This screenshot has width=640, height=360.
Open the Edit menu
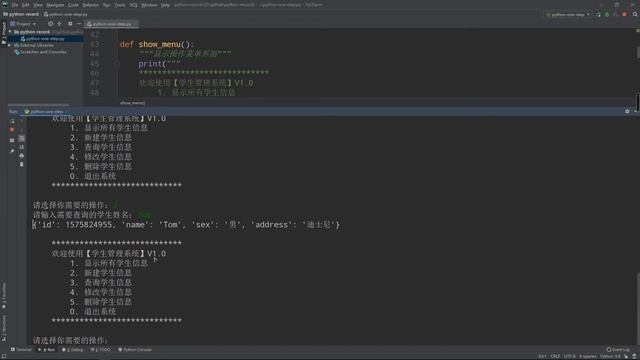click(x=25, y=5)
